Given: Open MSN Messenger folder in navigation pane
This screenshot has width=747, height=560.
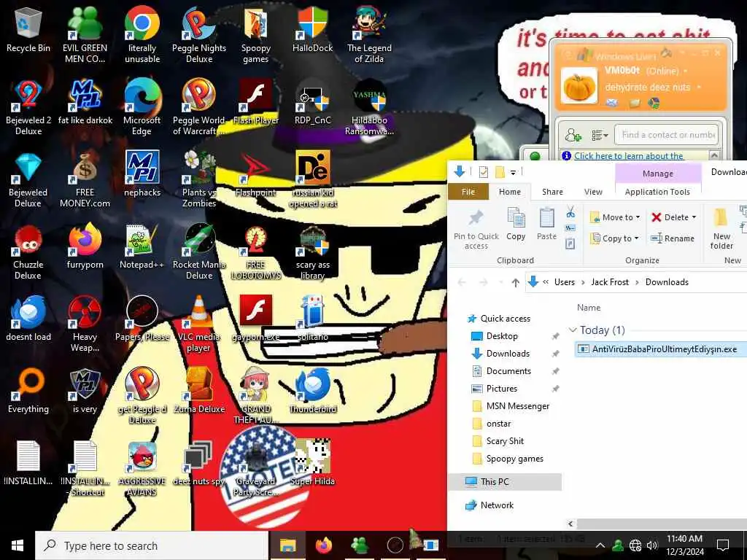Looking at the screenshot, I should 517,405.
